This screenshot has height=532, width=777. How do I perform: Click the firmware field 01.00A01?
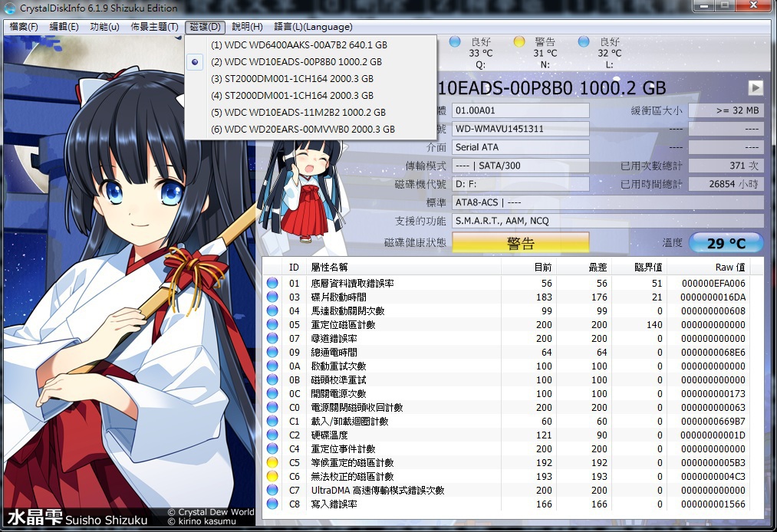coord(520,110)
